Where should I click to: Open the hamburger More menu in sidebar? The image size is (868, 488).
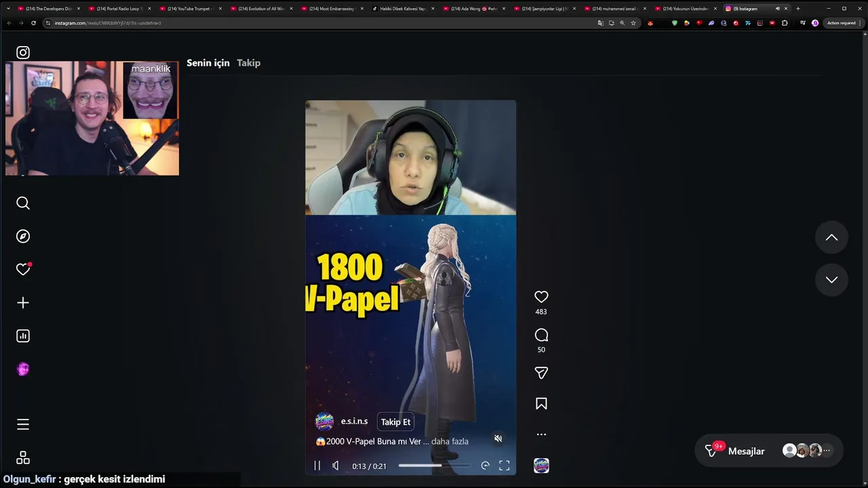click(x=23, y=424)
